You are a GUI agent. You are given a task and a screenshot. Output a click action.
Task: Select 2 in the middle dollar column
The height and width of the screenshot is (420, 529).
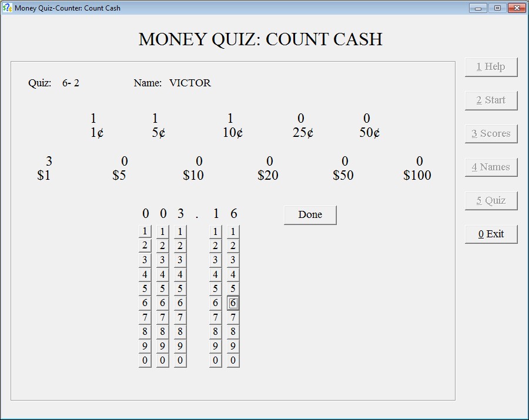[x=162, y=246]
